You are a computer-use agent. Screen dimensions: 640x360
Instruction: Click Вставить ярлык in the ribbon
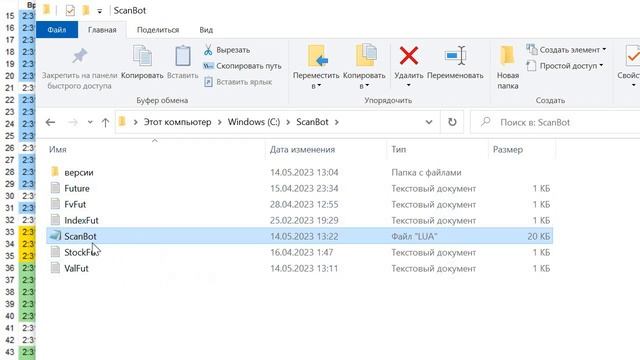238,82
